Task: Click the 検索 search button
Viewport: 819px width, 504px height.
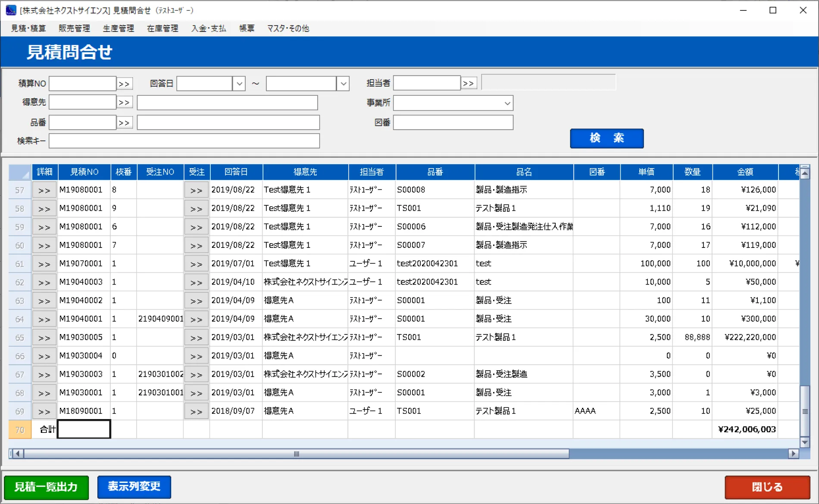Action: click(606, 138)
